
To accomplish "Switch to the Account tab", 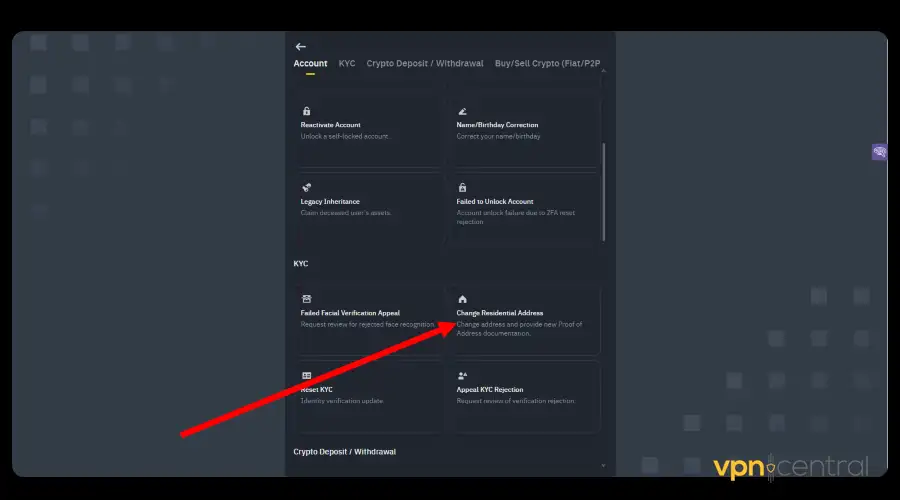I will coord(310,64).
